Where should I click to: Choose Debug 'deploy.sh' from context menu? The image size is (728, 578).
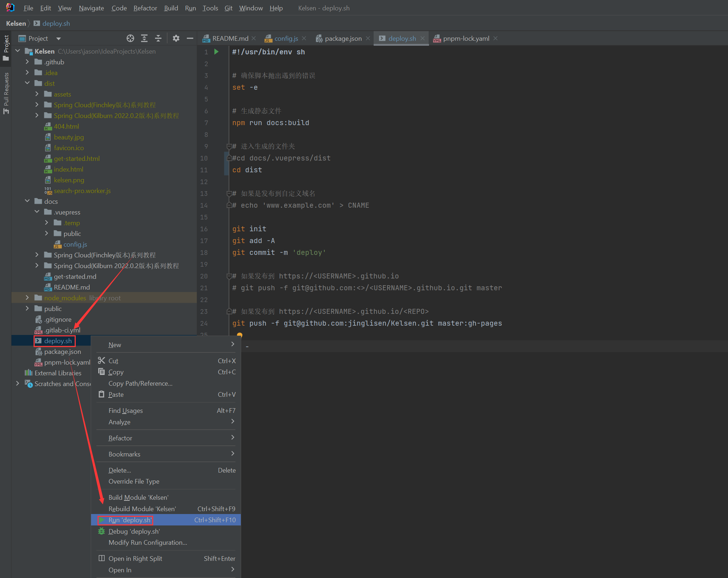166,532
